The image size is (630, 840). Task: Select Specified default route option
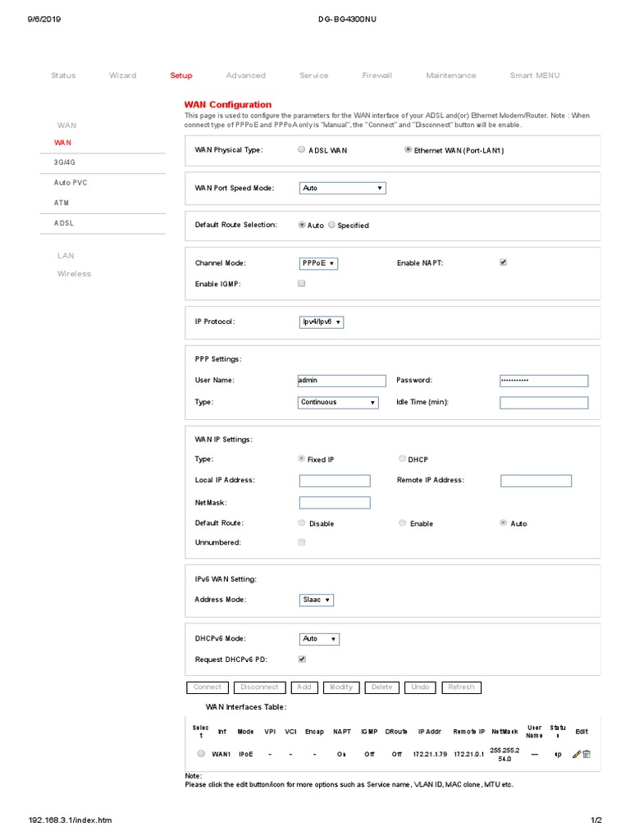tap(332, 225)
